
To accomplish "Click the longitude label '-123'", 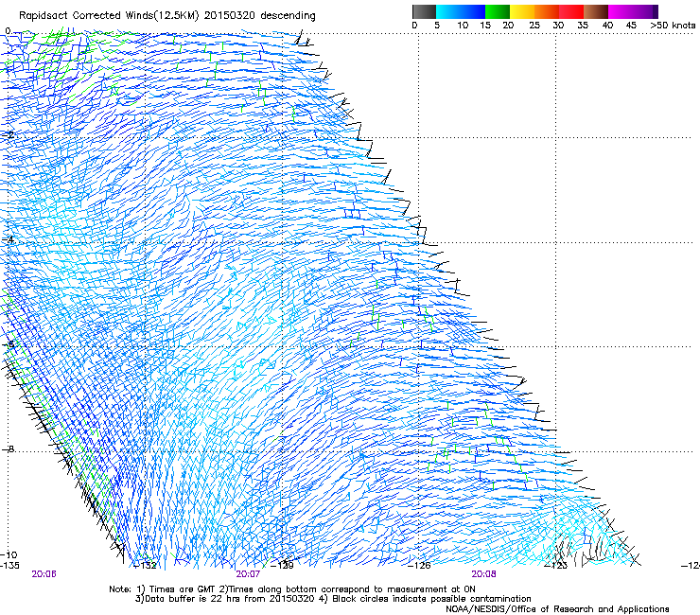I will coord(556,566).
